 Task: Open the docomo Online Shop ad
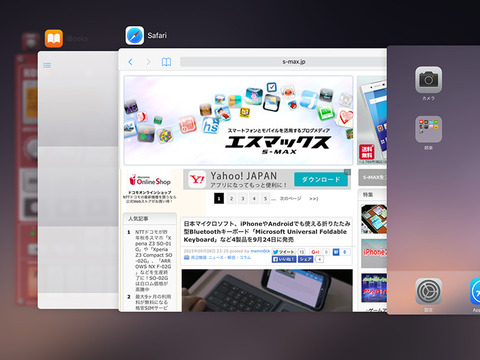150,187
